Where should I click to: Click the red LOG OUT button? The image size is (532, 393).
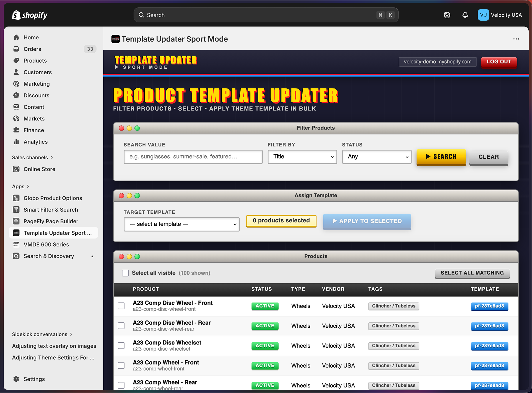pyautogui.click(x=499, y=62)
